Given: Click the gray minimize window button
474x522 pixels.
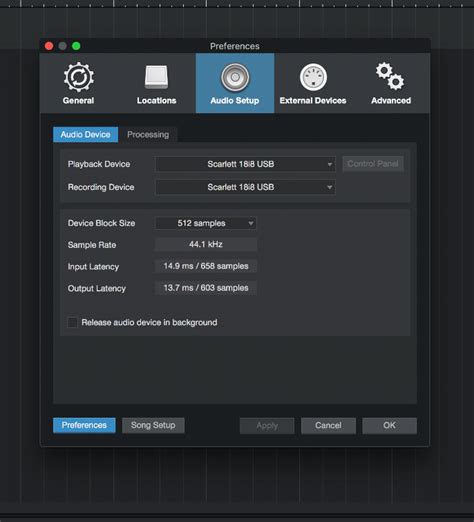Looking at the screenshot, I should pos(62,46).
